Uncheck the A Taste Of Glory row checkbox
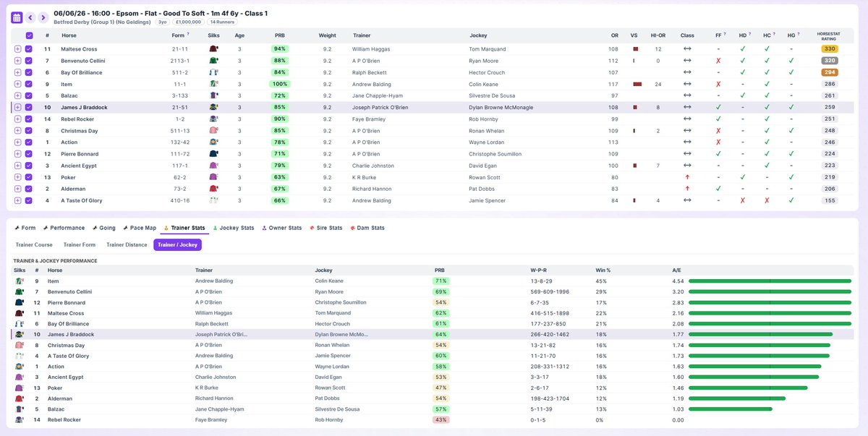The width and height of the screenshot is (868, 436). tap(29, 200)
